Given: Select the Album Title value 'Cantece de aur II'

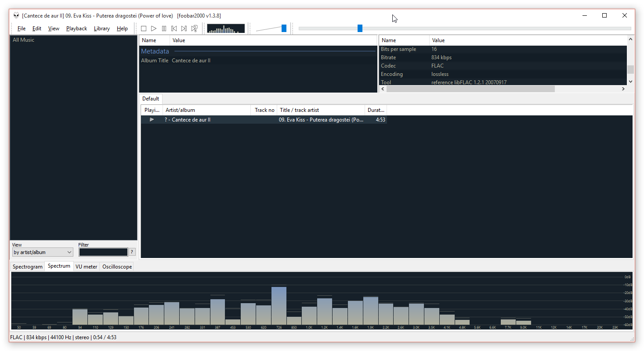Looking at the screenshot, I should click(191, 61).
